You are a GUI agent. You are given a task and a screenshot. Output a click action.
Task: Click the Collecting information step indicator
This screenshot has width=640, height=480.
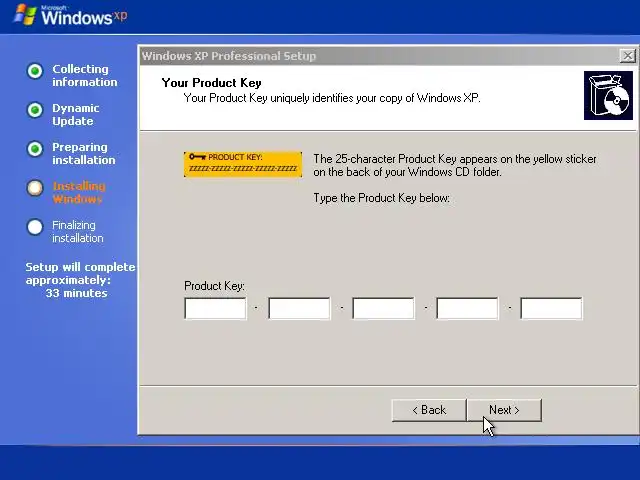tap(35, 71)
